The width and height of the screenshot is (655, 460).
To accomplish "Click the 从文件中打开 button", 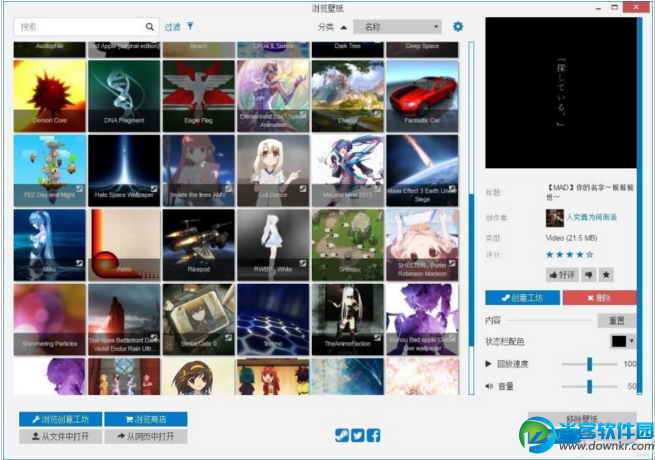I will (61, 437).
